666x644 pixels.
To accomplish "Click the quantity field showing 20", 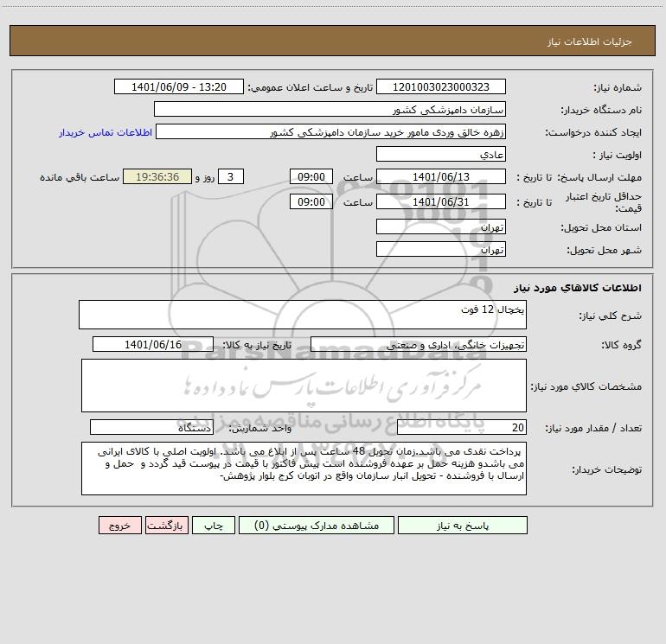I will [x=462, y=427].
